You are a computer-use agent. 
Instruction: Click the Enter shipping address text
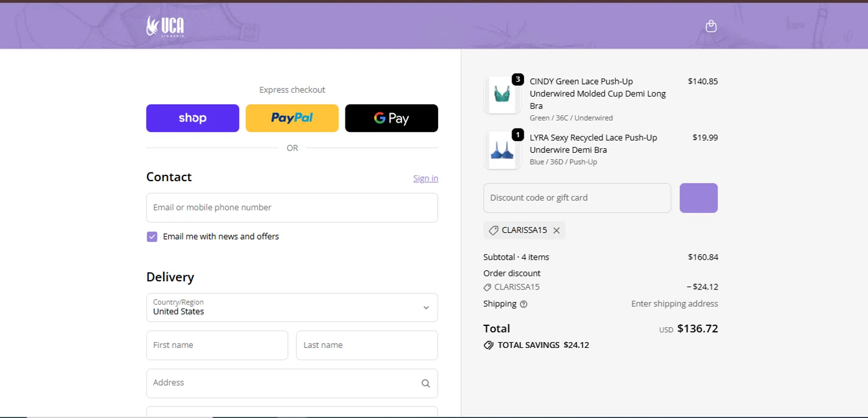tap(674, 304)
